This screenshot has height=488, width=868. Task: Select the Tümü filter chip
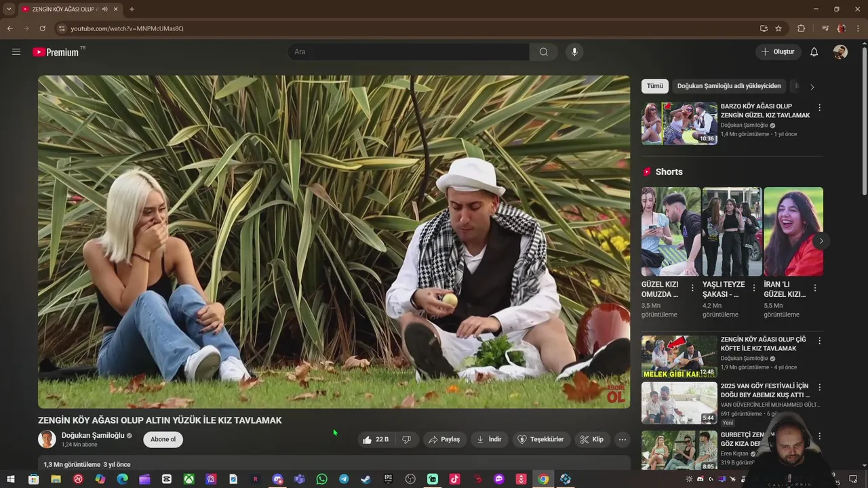click(x=655, y=86)
